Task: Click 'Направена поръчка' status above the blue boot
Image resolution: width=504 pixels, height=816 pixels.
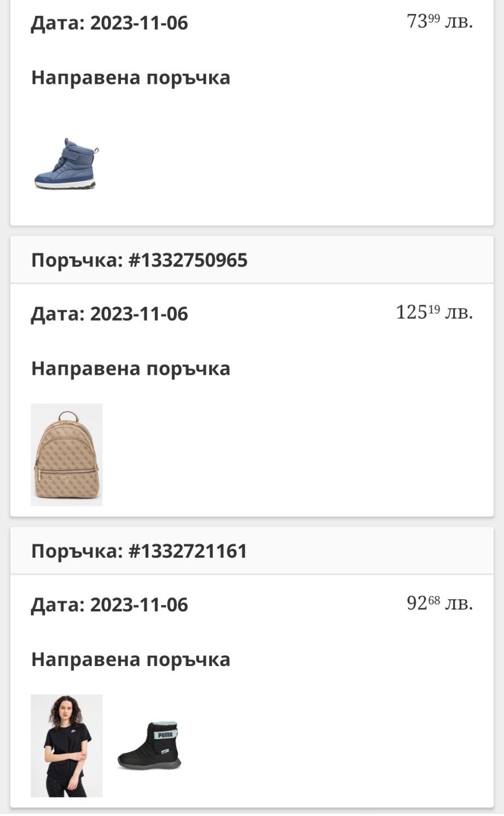Action: click(130, 78)
